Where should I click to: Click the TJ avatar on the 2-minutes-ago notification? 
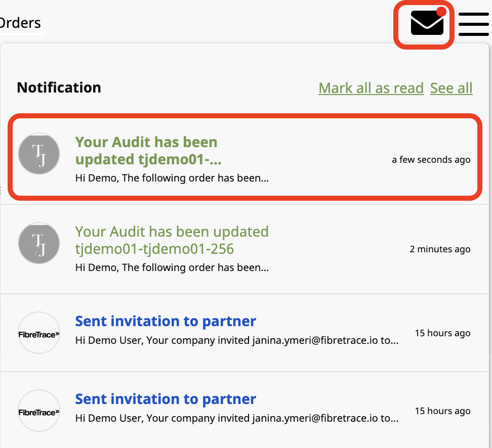click(39, 243)
